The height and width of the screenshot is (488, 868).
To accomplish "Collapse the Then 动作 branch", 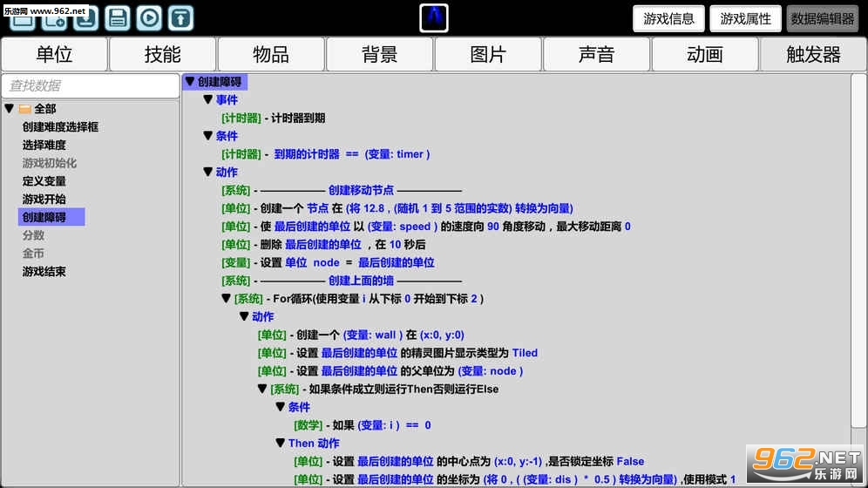I will pos(281,444).
